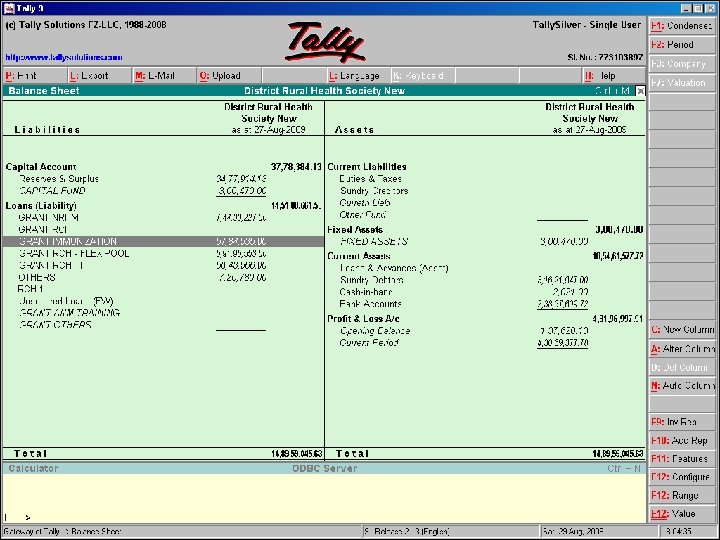This screenshot has height=540, width=720.
Task: Select GRANT NRHM row
Action: pyautogui.click(x=49, y=218)
